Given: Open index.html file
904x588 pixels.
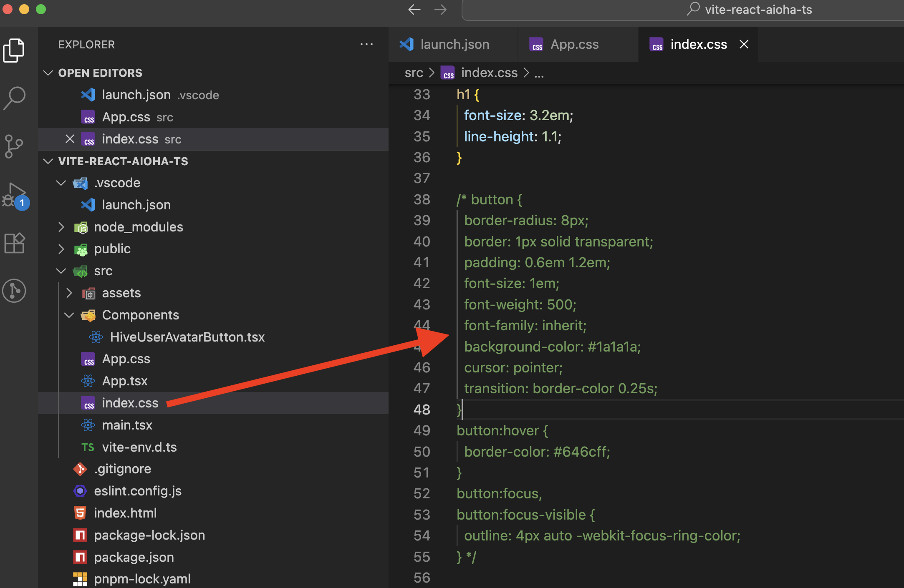Looking at the screenshot, I should 213,513.
